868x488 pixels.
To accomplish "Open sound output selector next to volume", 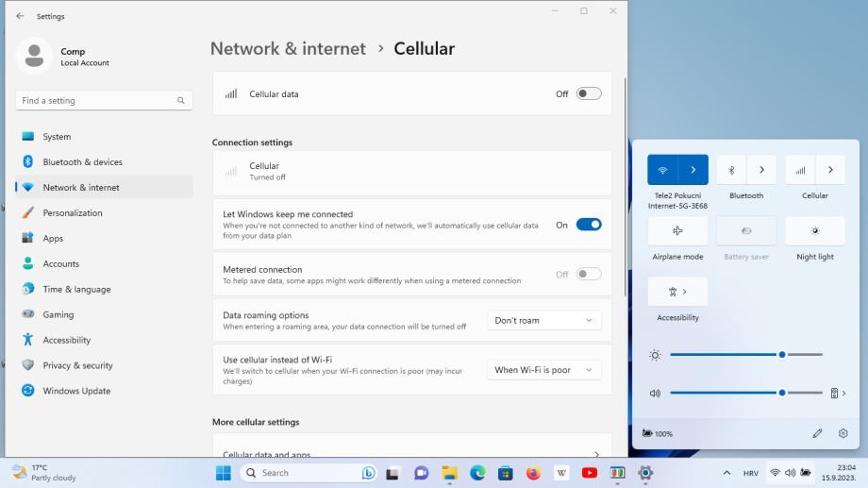I will (838, 393).
